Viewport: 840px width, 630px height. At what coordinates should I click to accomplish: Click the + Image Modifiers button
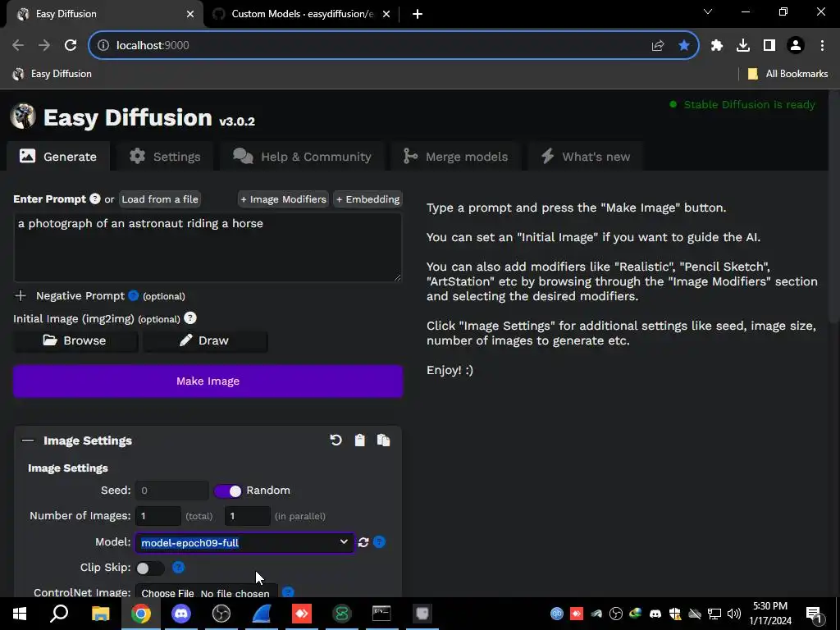283,199
